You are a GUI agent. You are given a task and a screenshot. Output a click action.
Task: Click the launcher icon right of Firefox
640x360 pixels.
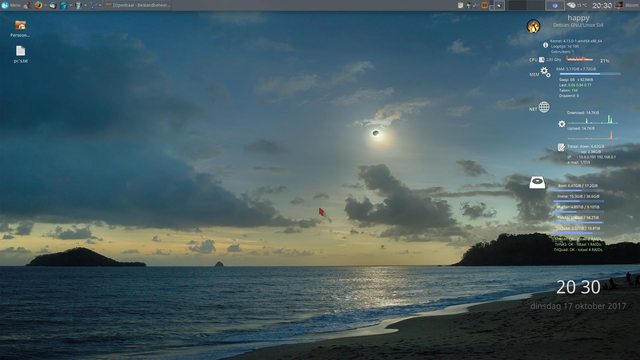[x=53, y=5]
